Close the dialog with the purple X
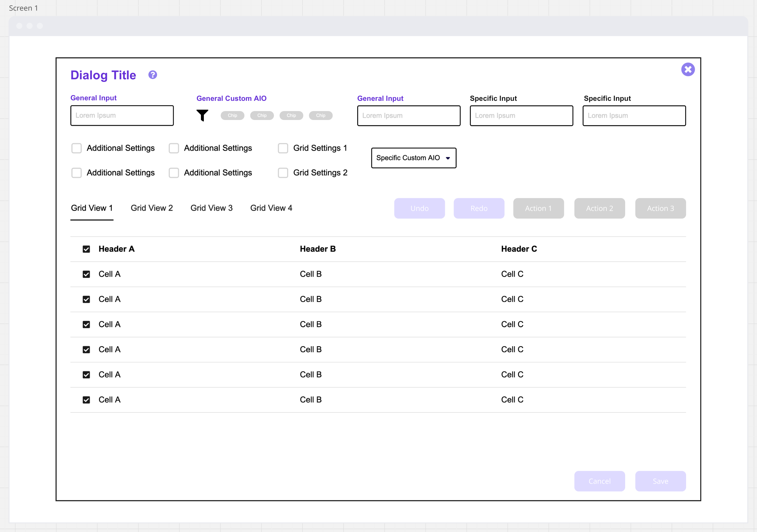Viewport: 757px width, 532px height. point(688,70)
